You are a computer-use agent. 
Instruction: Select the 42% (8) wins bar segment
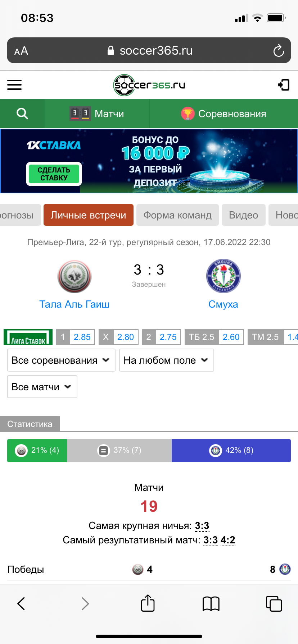click(x=231, y=450)
